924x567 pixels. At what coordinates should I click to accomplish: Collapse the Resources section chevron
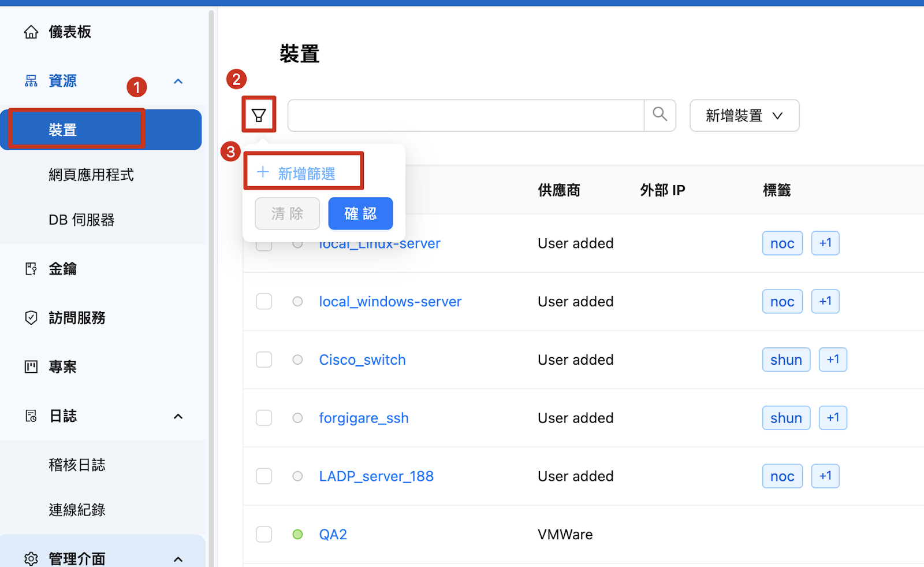tap(178, 81)
